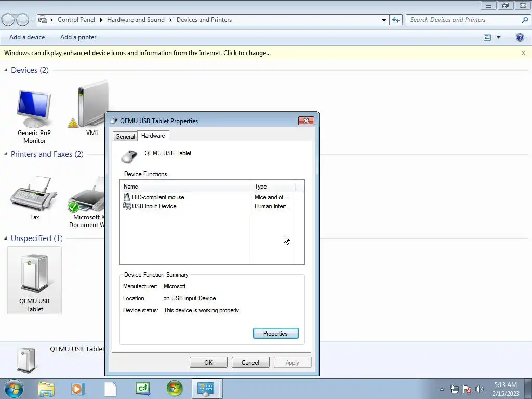The height and width of the screenshot is (399, 532).
Task: Open the blank document taskbar icon
Action: (x=110, y=389)
